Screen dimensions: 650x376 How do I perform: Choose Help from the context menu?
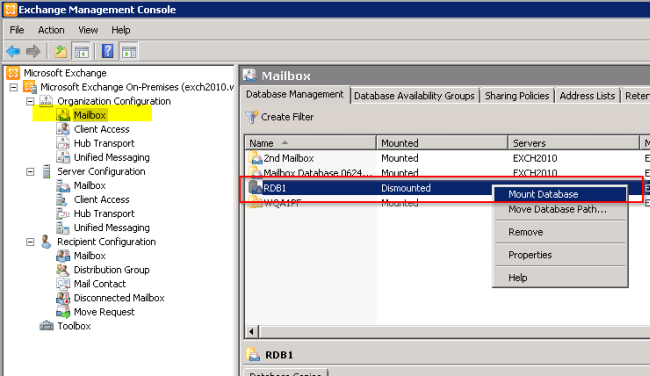tap(560, 278)
